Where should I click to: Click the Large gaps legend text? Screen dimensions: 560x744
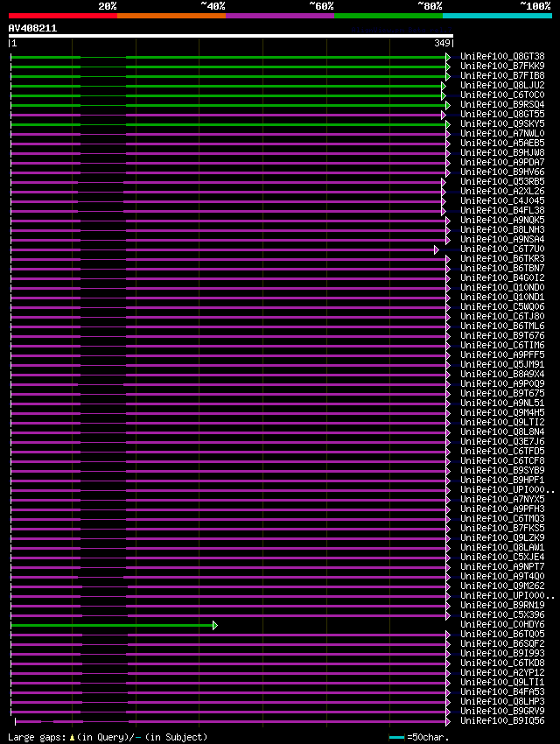pyautogui.click(x=108, y=737)
